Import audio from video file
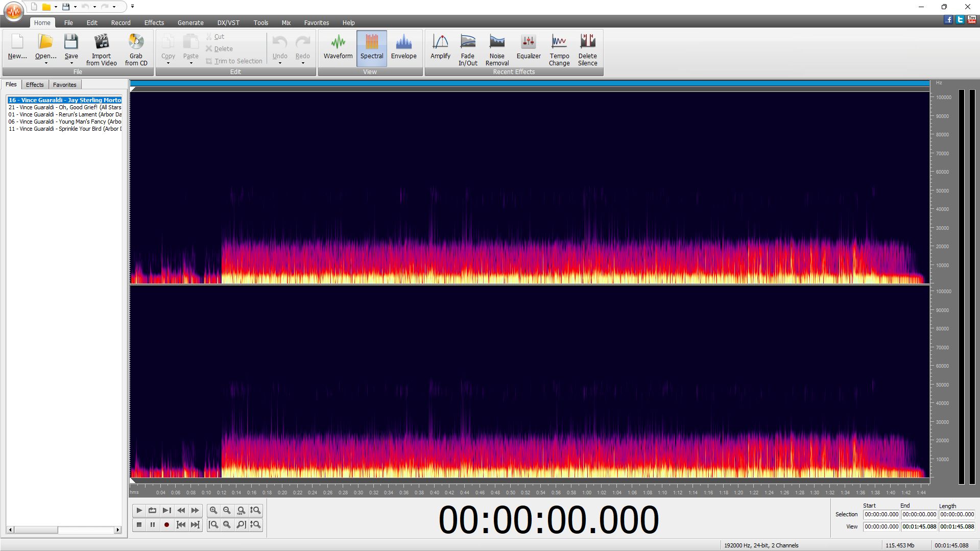Viewport: 980px width, 551px height. coord(101,50)
